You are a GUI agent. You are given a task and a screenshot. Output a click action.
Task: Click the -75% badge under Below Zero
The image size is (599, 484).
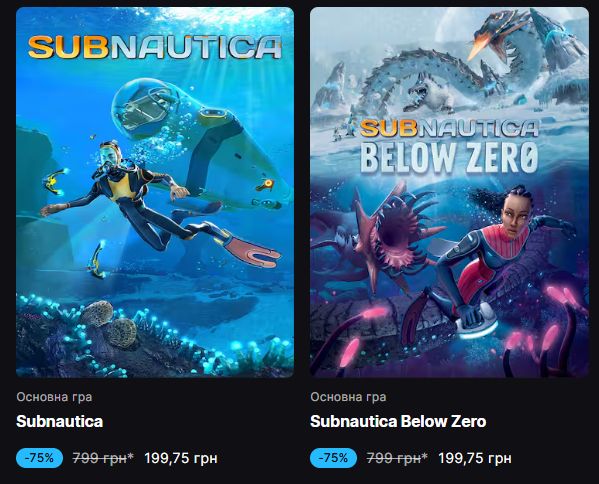click(333, 458)
